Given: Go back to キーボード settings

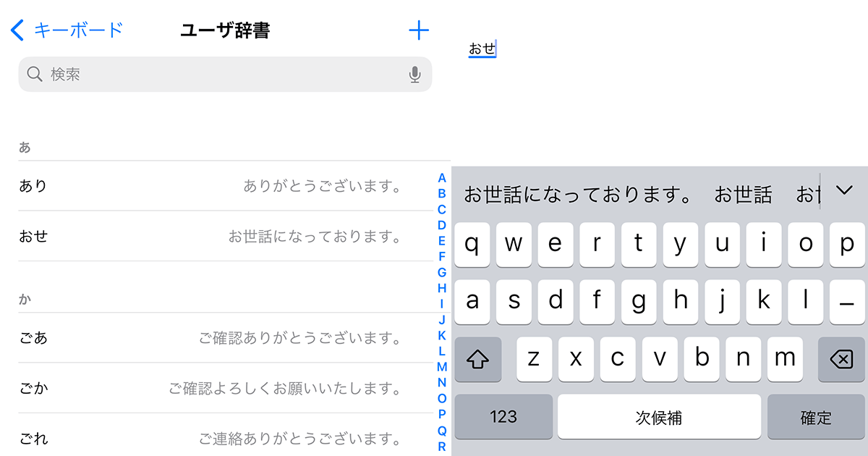Looking at the screenshot, I should [67, 30].
